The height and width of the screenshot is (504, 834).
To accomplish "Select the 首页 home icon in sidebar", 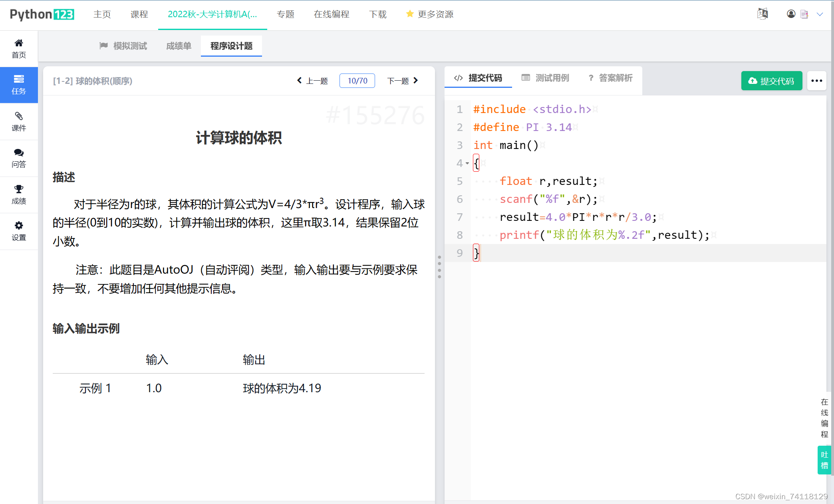I will click(19, 43).
